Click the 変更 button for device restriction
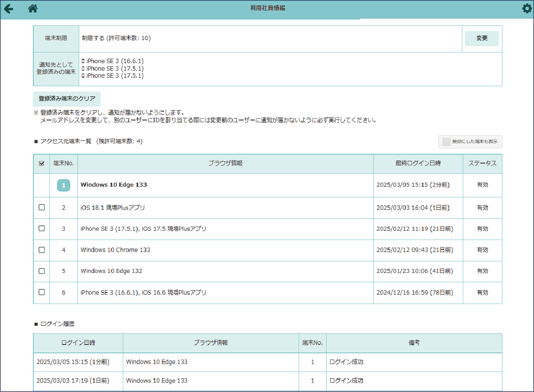 click(482, 38)
